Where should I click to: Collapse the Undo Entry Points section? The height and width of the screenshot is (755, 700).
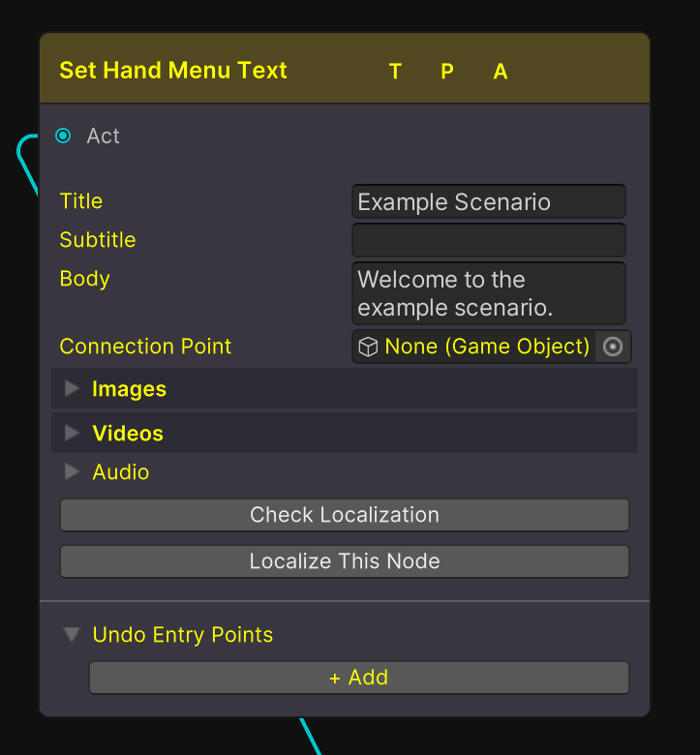coord(72,635)
